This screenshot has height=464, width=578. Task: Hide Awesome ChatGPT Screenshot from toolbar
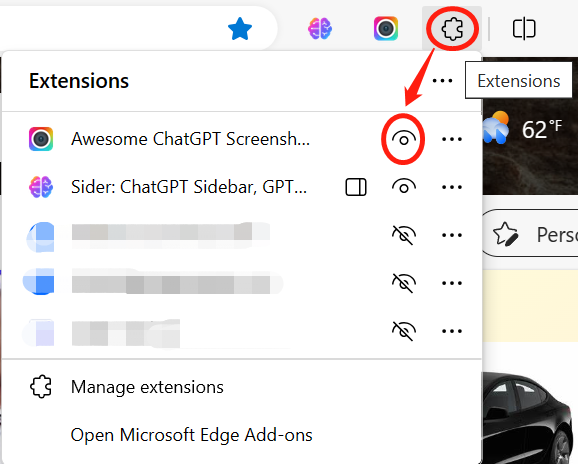point(404,139)
